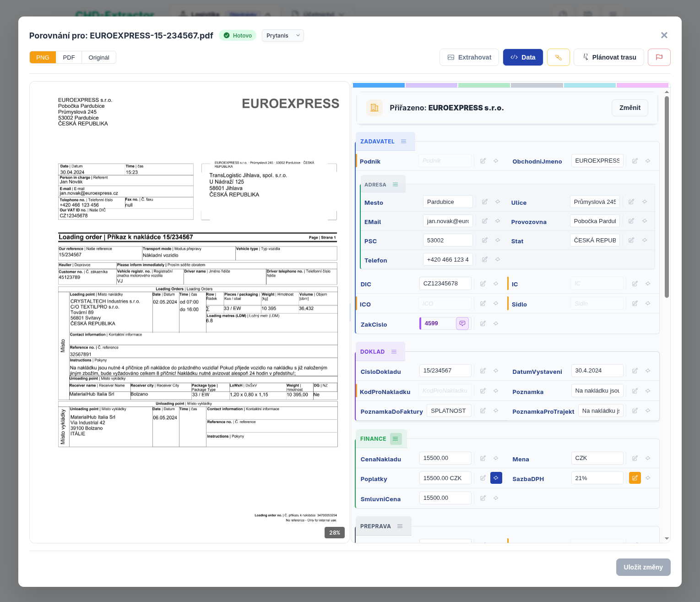Viewport: 700px width, 602px height.
Task: Click the edit icon next to ObchodniJmeno
Action: click(635, 161)
